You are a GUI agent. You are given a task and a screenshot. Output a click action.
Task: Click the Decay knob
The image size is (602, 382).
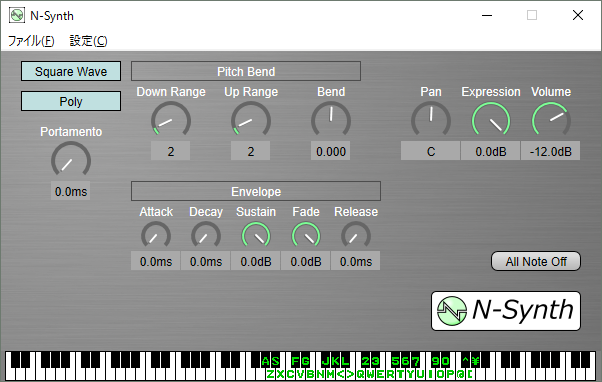(x=206, y=235)
